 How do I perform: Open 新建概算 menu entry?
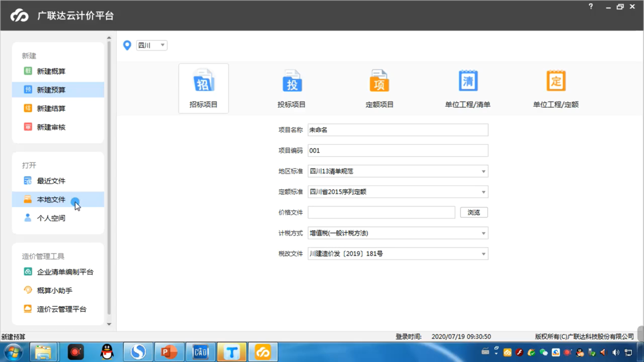click(58, 71)
